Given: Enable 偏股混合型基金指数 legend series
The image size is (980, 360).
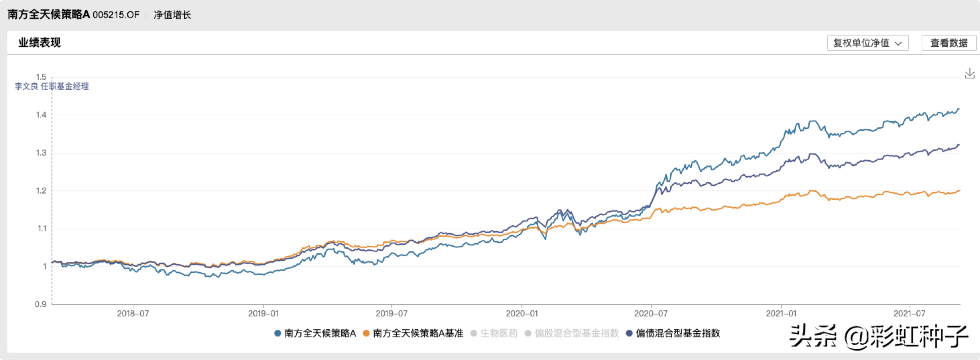Looking at the screenshot, I should 576,334.
